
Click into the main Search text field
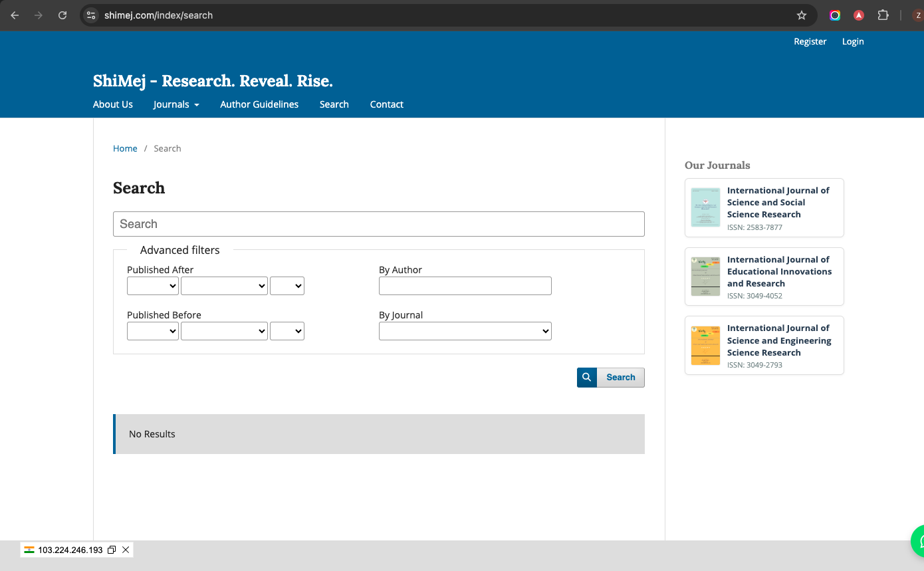point(378,224)
